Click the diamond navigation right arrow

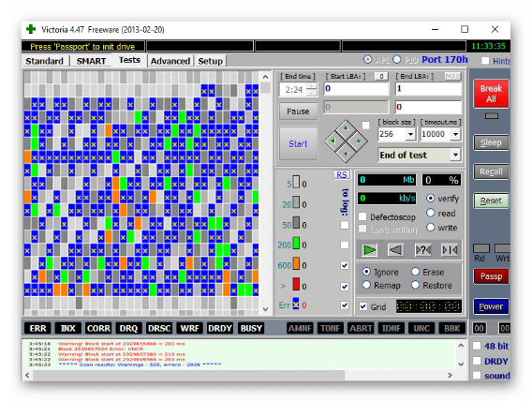click(359, 141)
